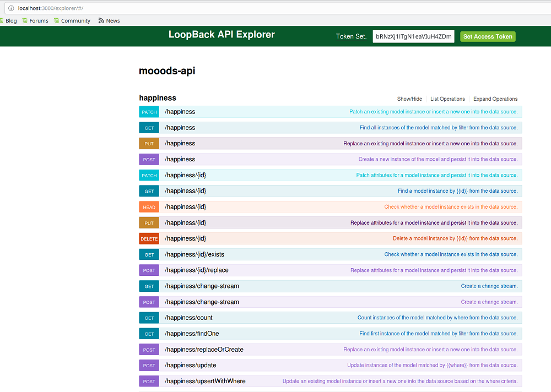551x392 pixels.
Task: Open the Community bookmark
Action: pyautogui.click(x=72, y=21)
